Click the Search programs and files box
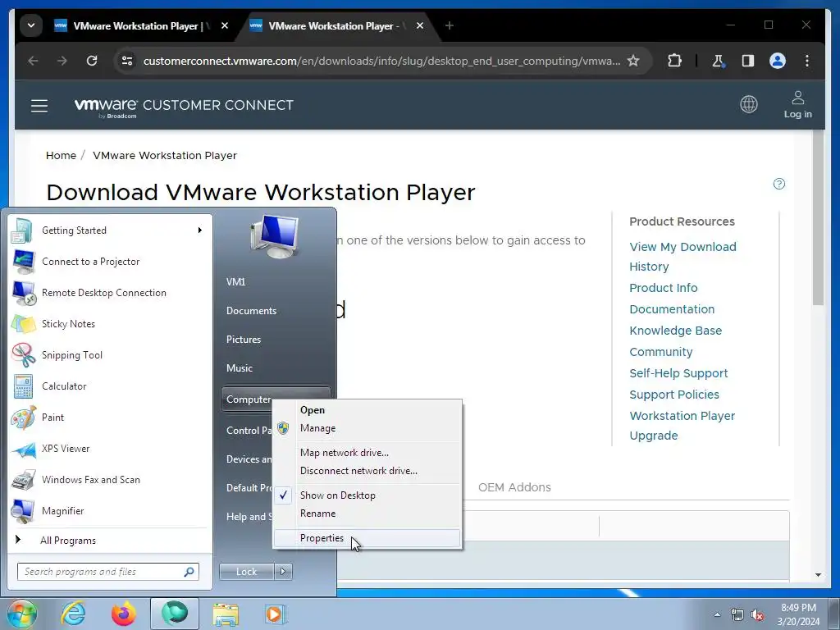 (x=107, y=572)
